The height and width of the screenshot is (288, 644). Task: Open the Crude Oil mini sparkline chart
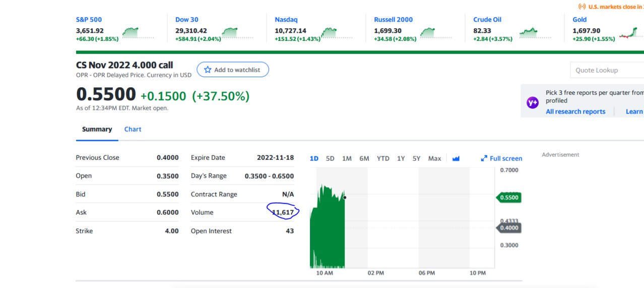tap(535, 33)
